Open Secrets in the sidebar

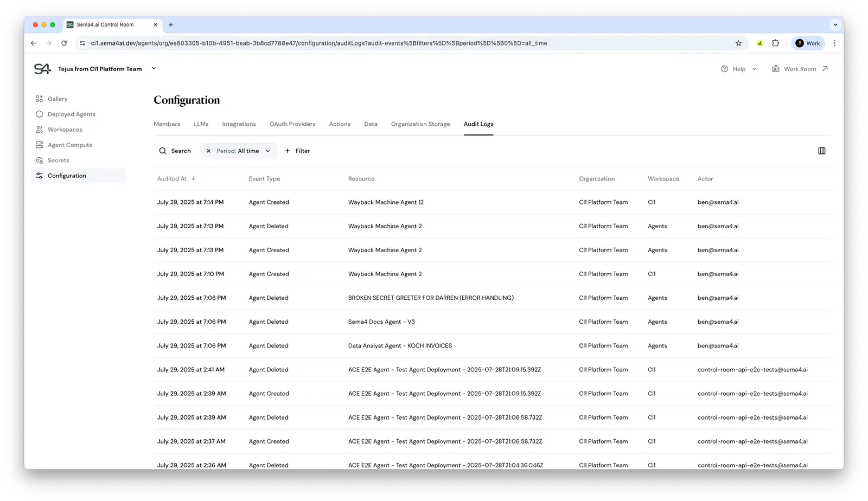pos(58,160)
